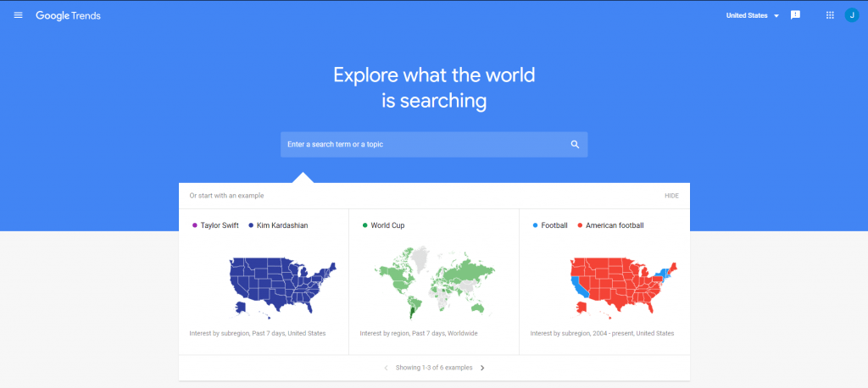868x388 pixels.
Task: Click the search term input field
Action: pyautogui.click(x=424, y=144)
